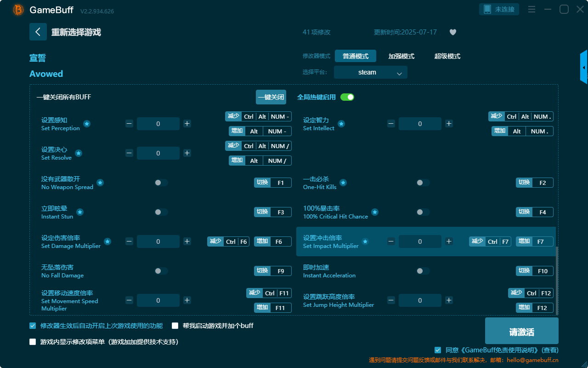Click F2 hotkey for One-Hit Kills
588x368 pixels.
point(543,183)
